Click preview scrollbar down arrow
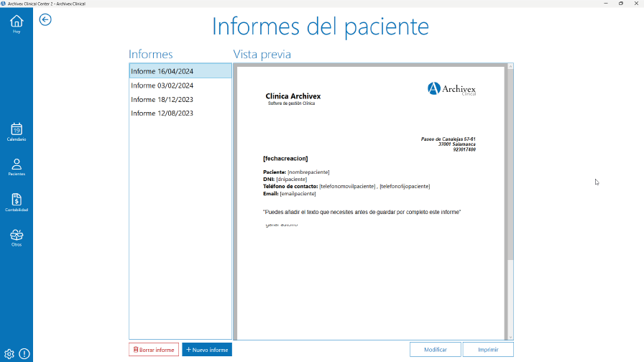The height and width of the screenshot is (362, 644). point(510,336)
